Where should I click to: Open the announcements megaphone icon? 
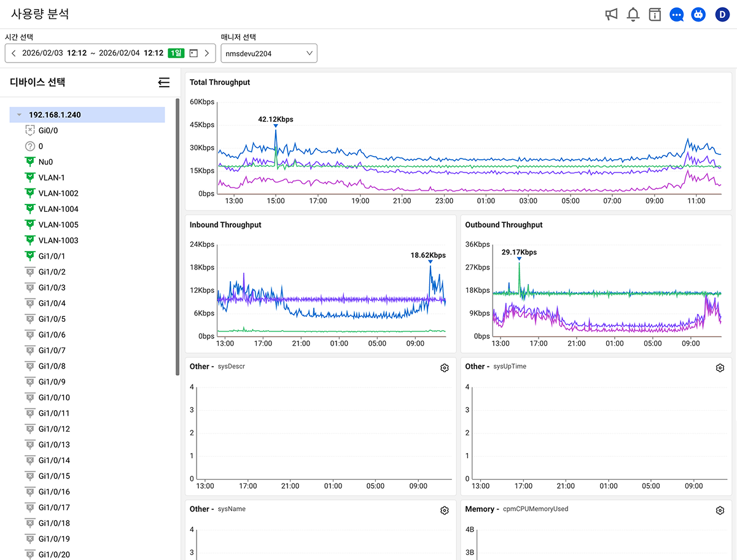[611, 14]
